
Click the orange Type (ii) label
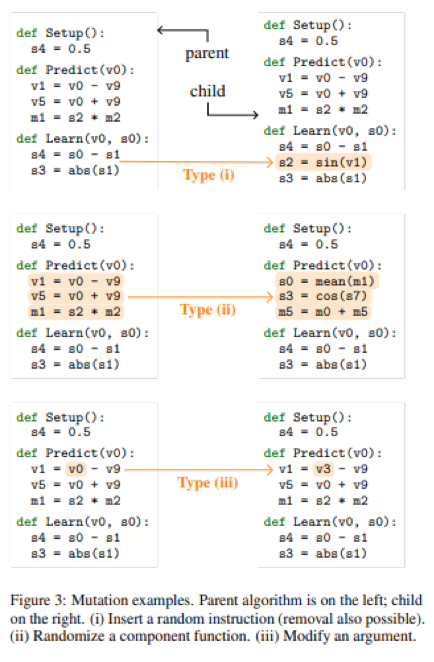click(208, 310)
